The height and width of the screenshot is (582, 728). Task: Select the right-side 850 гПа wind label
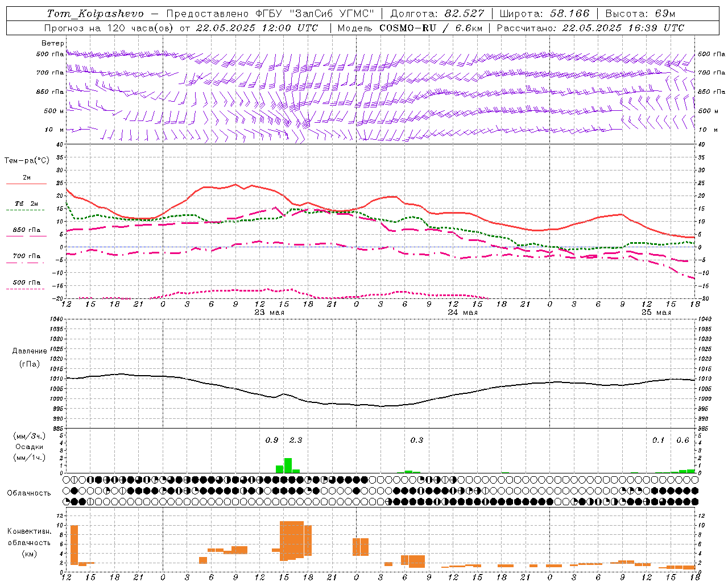pos(712,92)
